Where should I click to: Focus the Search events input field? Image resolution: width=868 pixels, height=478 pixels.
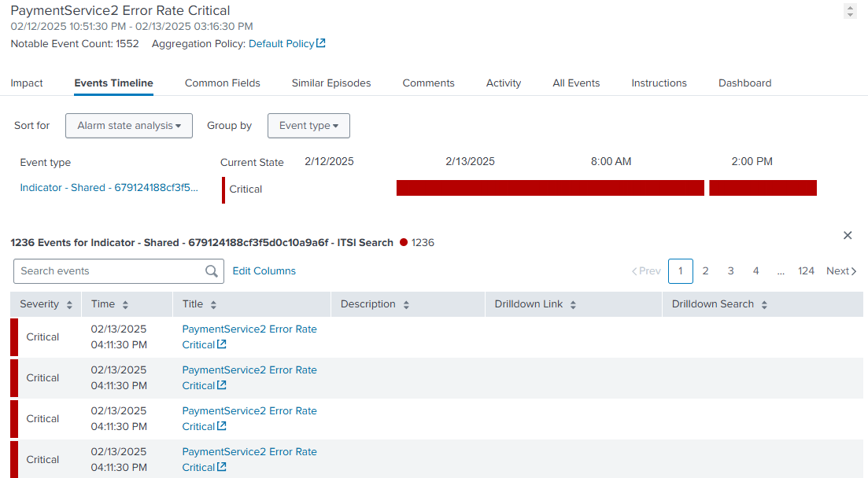(x=109, y=271)
